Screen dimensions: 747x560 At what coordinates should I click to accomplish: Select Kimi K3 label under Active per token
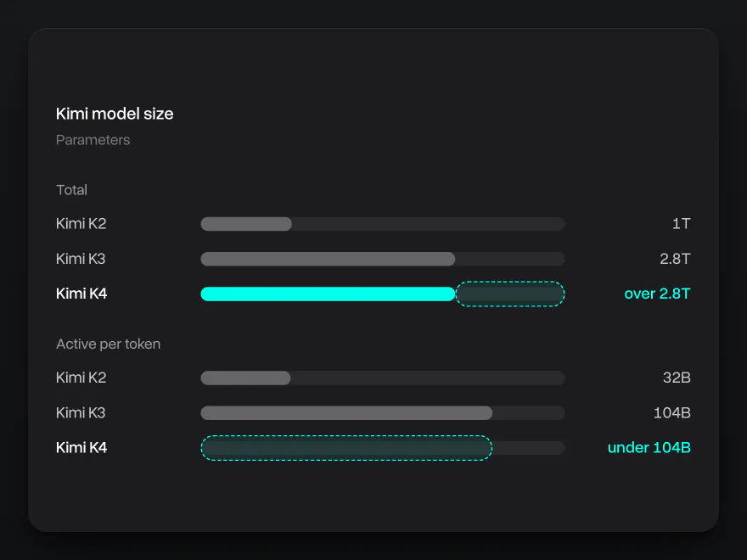click(81, 412)
